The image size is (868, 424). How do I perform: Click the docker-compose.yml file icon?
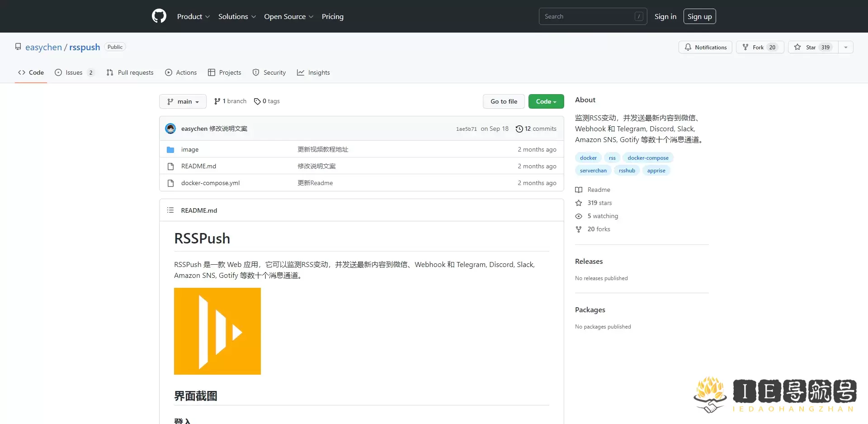(170, 183)
